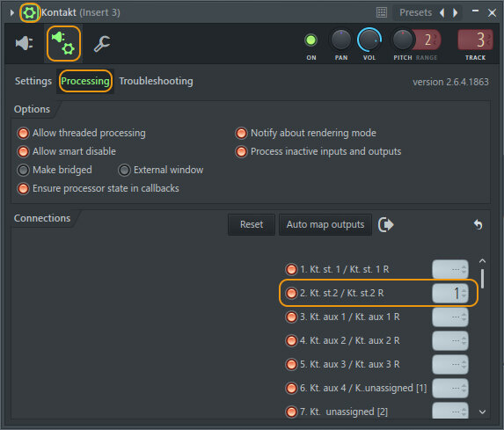Click mixer track field for Kt. aux 4 output
The image size is (504, 430).
[450, 388]
